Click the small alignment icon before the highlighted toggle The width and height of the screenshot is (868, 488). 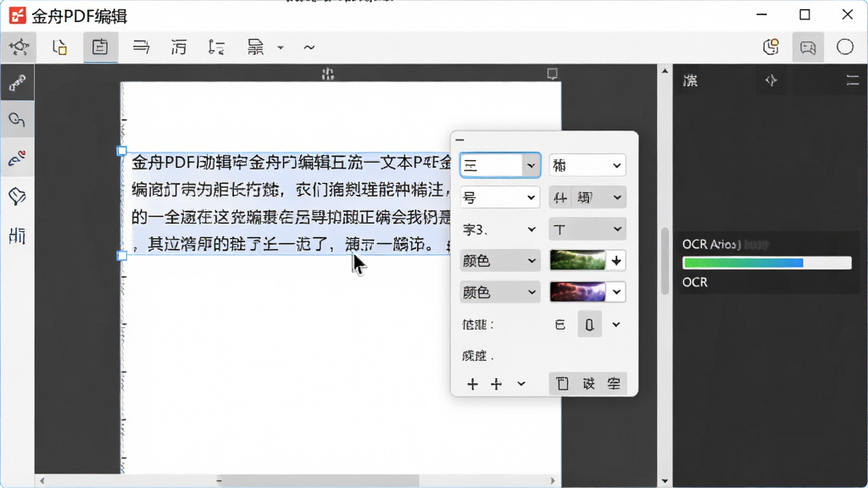[560, 324]
